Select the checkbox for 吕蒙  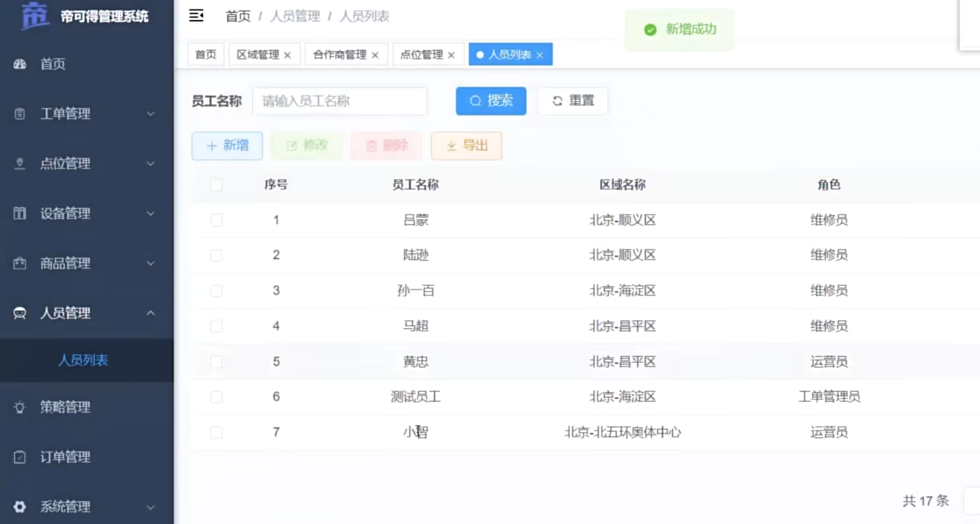(216, 220)
